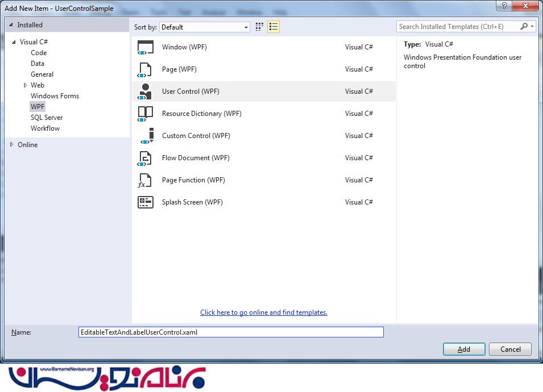Select the Splash Screen (WPF) icon
Image resolution: width=543 pixels, height=392 pixels.
(x=146, y=202)
